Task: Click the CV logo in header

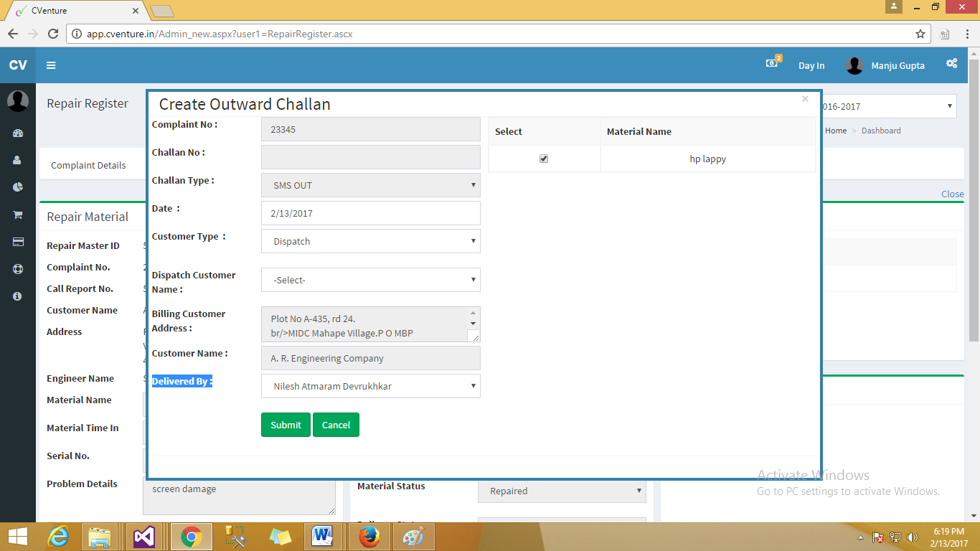Action: (18, 65)
